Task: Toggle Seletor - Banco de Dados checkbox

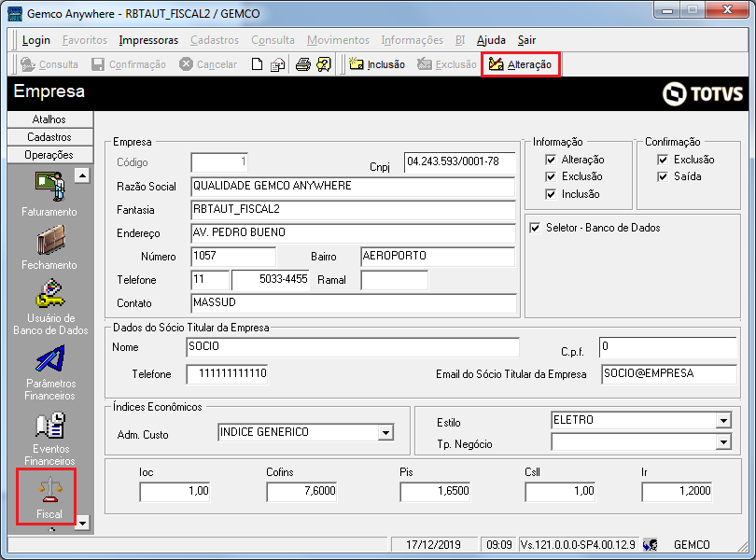Action: tap(535, 228)
